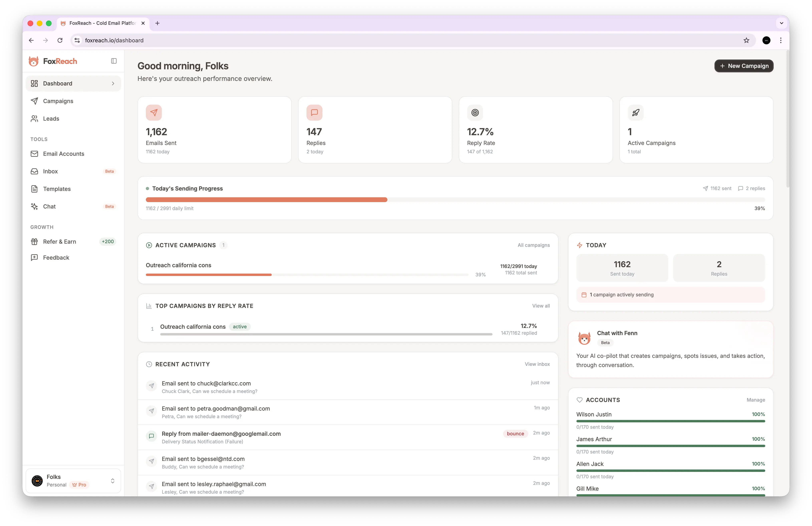The width and height of the screenshot is (812, 526).
Task: Click Outreach california cons 39% progress bar
Action: tap(307, 274)
